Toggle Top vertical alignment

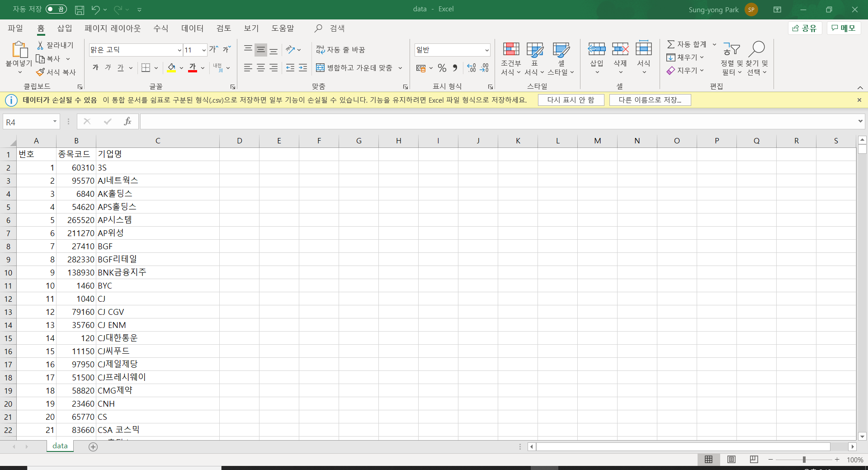pos(248,49)
